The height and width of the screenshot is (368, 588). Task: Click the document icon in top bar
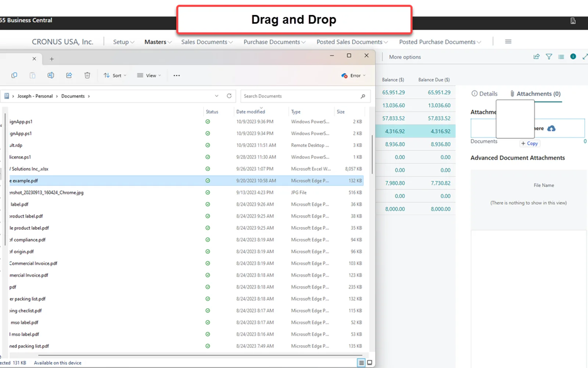point(573,21)
